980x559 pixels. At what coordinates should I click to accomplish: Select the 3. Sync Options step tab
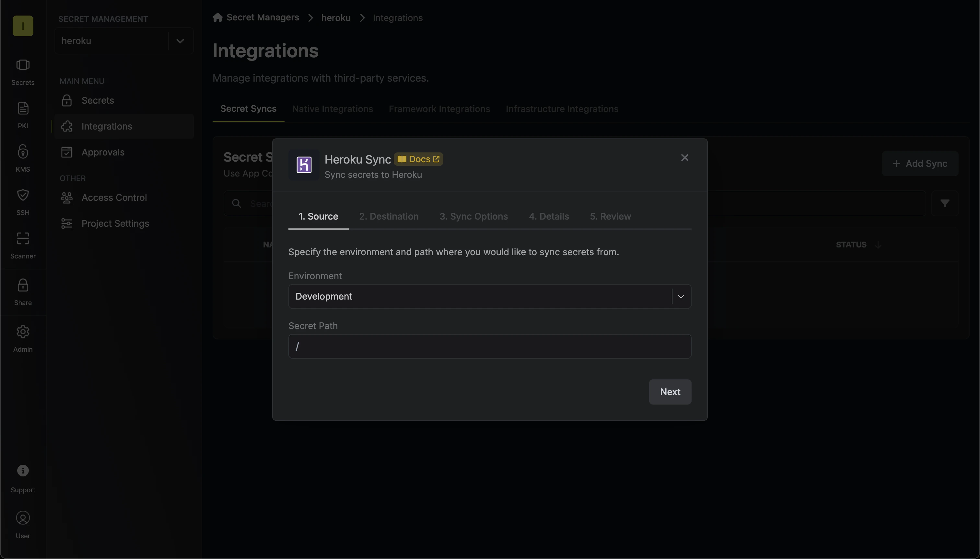[473, 216]
